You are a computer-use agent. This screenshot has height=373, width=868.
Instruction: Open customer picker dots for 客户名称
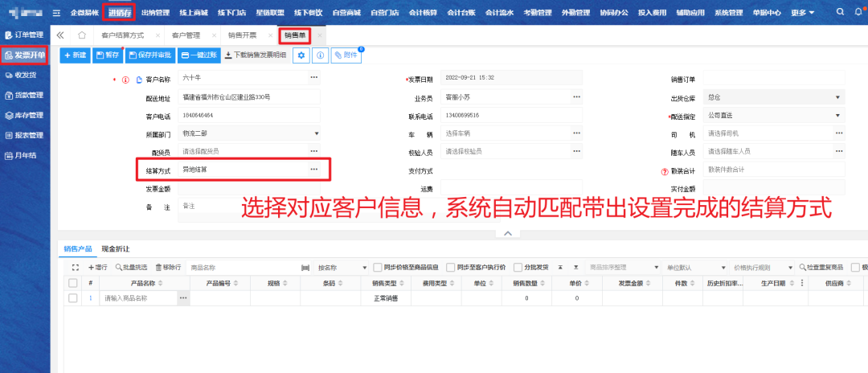[x=314, y=77]
